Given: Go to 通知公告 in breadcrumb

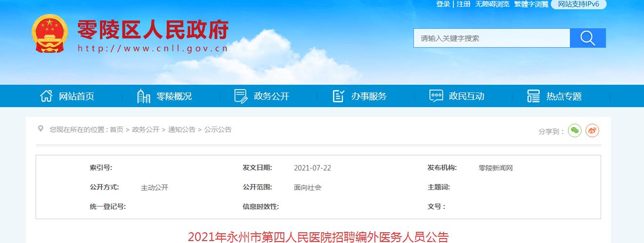Looking at the screenshot, I should (x=182, y=130).
